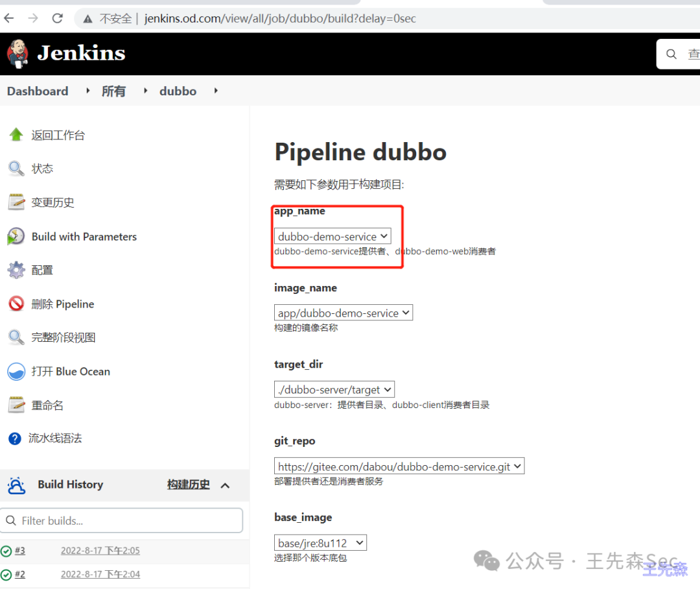Open 完整阶段视图 sidebar link
The image size is (700, 589).
point(64,338)
